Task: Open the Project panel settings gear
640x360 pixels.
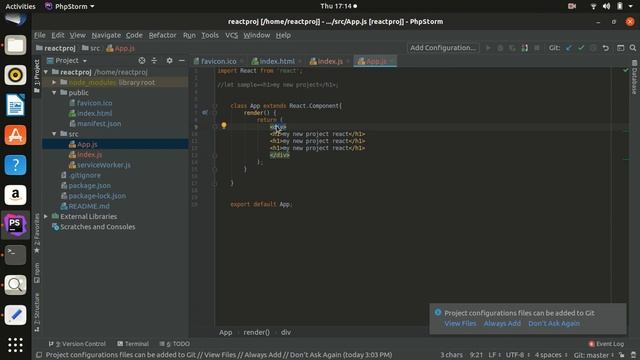Action: click(x=169, y=60)
